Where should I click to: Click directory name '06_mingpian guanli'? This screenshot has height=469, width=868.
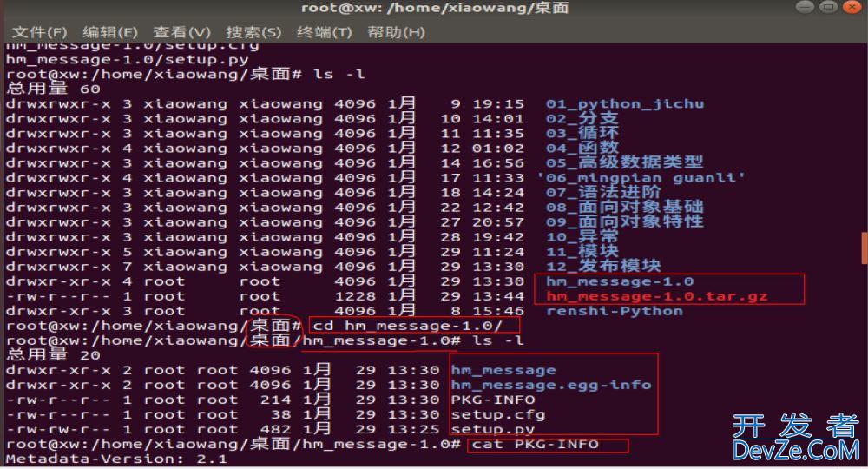click(x=641, y=178)
